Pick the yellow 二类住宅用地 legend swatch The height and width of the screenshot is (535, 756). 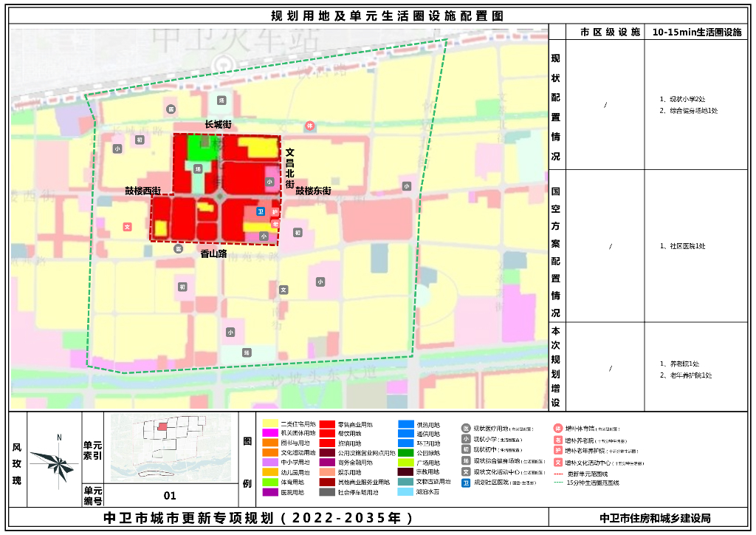(x=270, y=425)
